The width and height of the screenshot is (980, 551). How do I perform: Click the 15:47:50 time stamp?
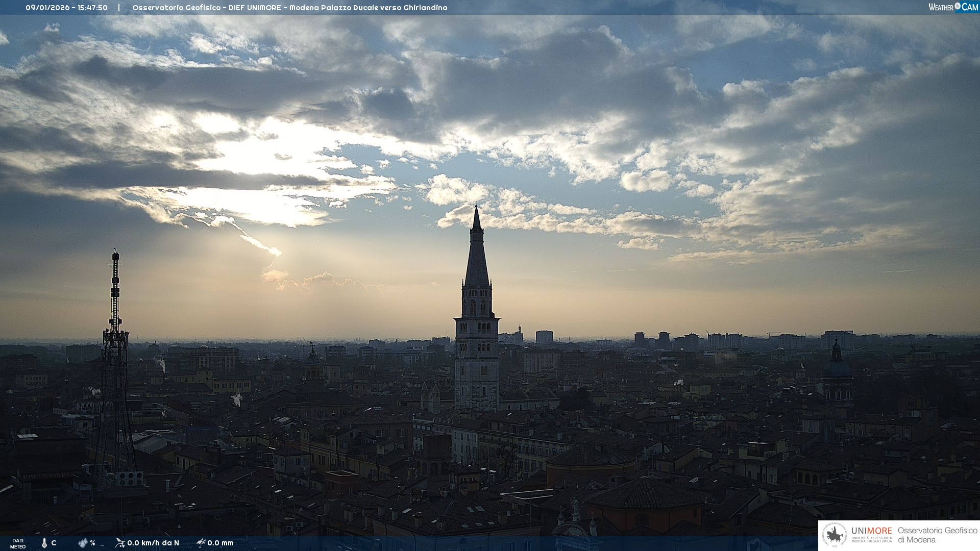(92, 8)
